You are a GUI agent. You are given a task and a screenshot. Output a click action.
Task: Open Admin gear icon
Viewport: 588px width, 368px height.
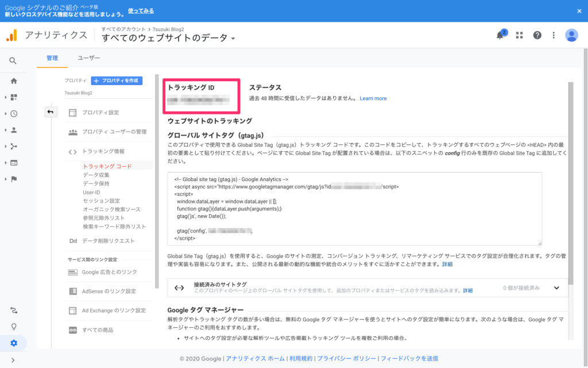(14, 343)
